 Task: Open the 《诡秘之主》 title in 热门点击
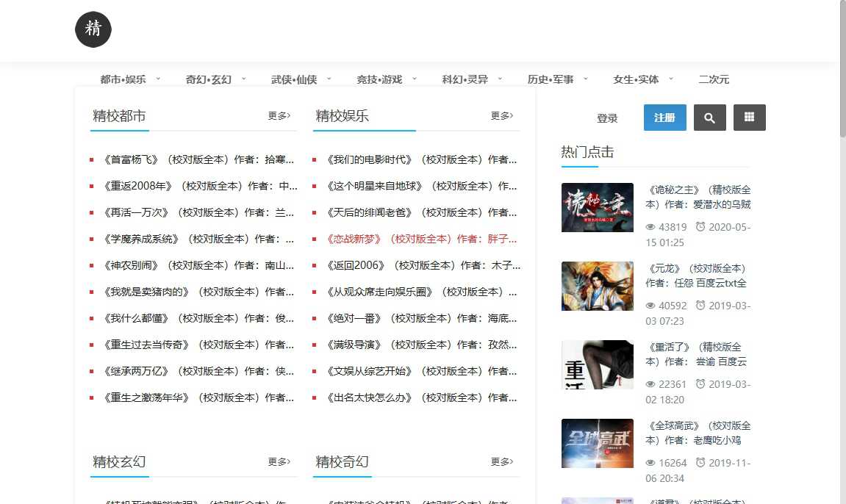(698, 198)
